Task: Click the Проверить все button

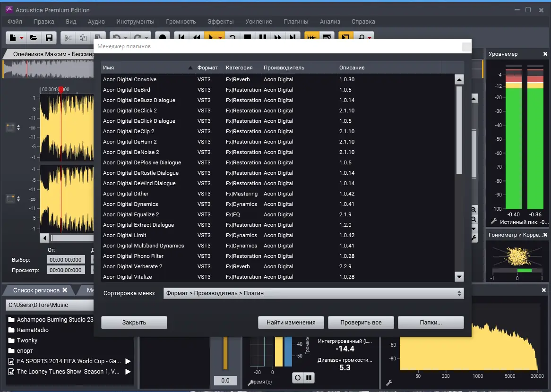Action: point(361,323)
